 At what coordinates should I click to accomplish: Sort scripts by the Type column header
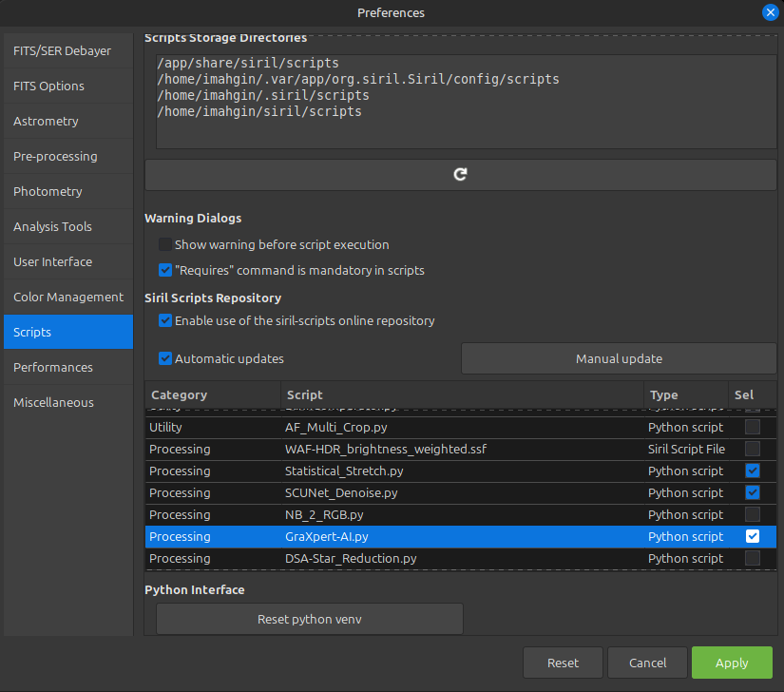(x=686, y=395)
